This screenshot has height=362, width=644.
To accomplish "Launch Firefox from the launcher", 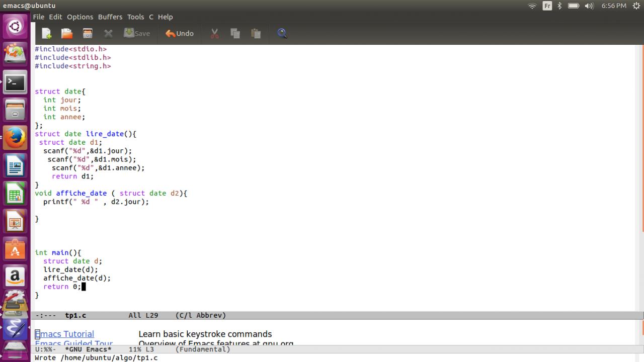I will point(15,137).
